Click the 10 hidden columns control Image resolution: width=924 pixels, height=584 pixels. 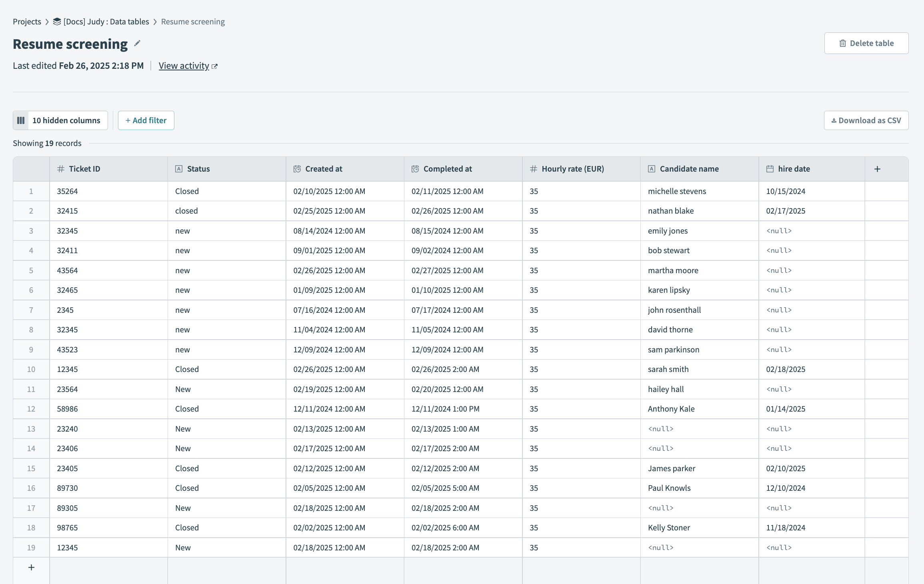click(66, 120)
